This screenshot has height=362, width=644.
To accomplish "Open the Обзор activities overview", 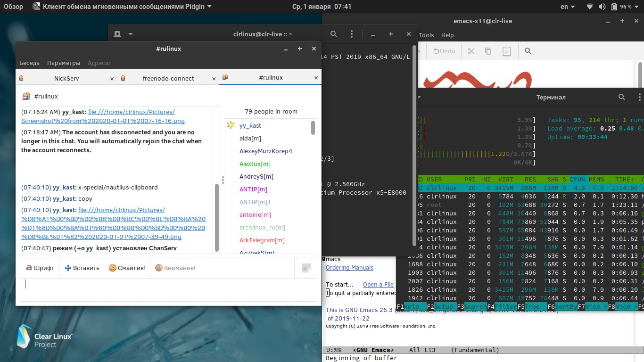I will click(x=13, y=7).
